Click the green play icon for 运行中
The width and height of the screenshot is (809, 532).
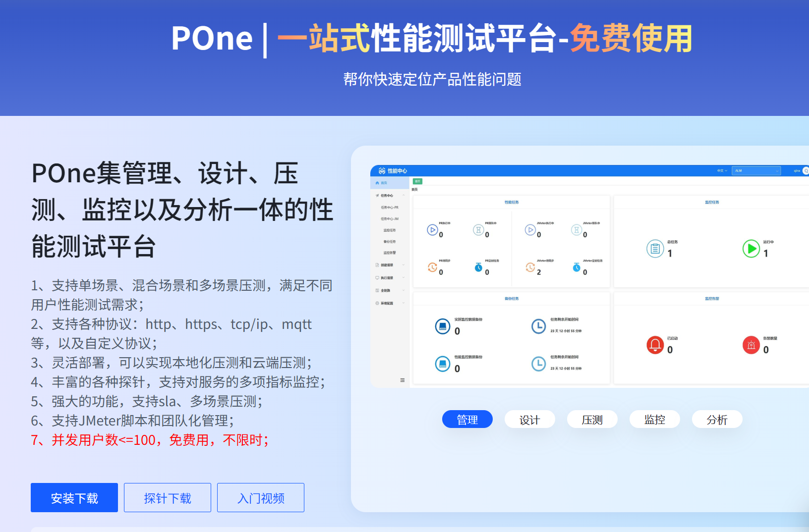(x=751, y=249)
